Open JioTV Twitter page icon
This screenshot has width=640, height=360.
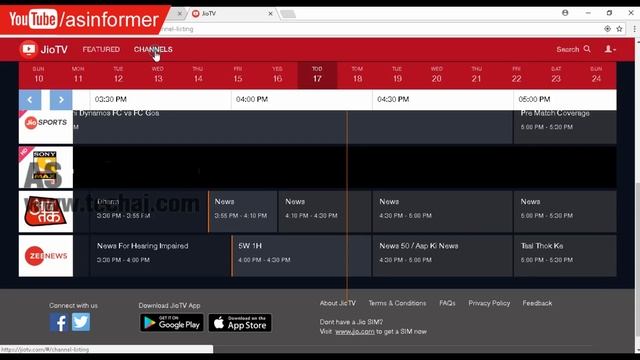tap(81, 322)
